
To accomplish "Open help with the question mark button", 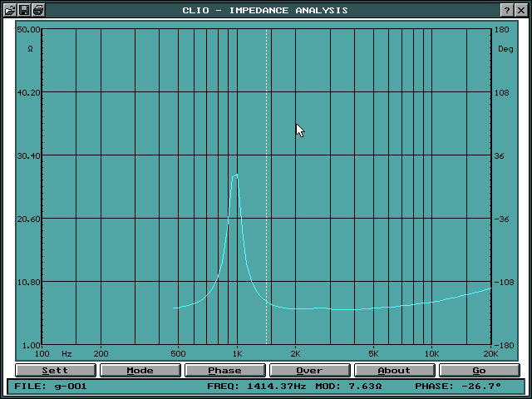I will [x=506, y=10].
